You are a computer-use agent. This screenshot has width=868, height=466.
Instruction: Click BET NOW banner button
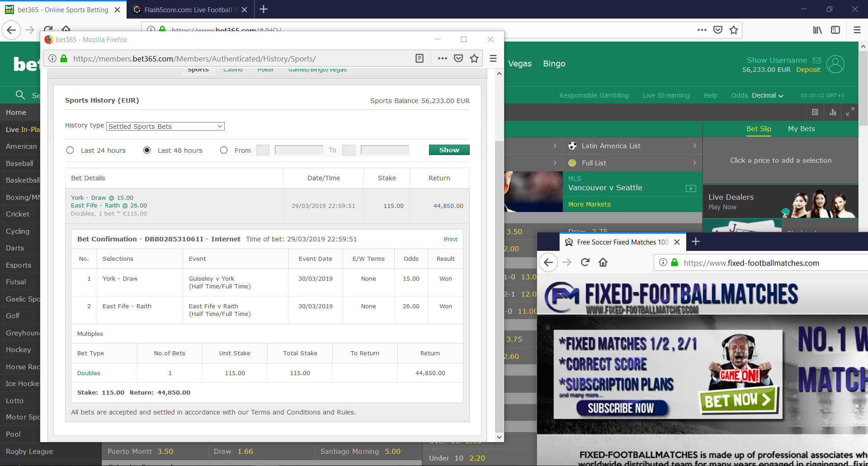coord(738,400)
